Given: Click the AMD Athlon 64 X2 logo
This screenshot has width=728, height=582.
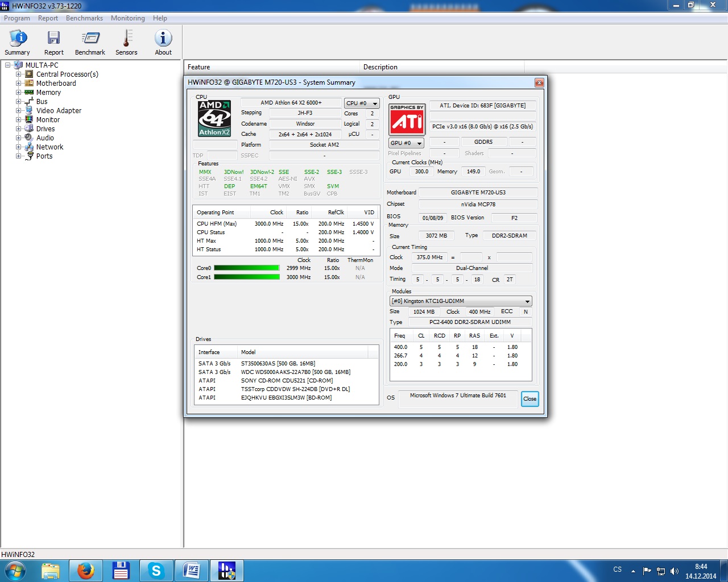Looking at the screenshot, I should [x=214, y=119].
